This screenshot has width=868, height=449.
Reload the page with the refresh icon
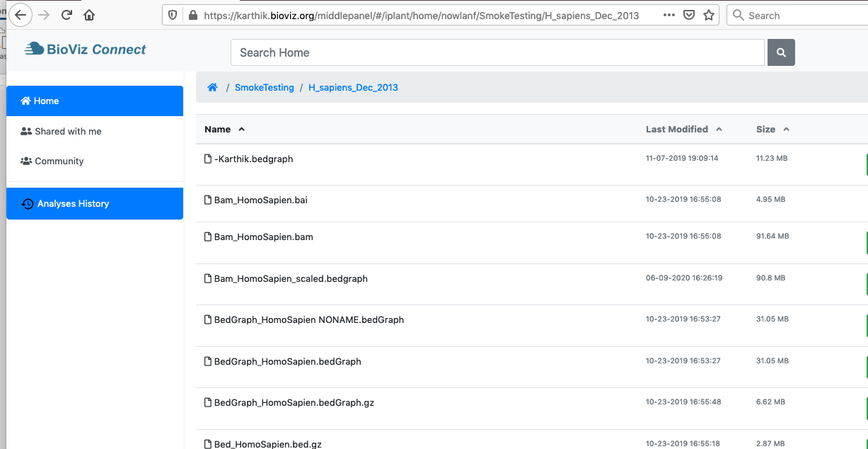click(66, 15)
